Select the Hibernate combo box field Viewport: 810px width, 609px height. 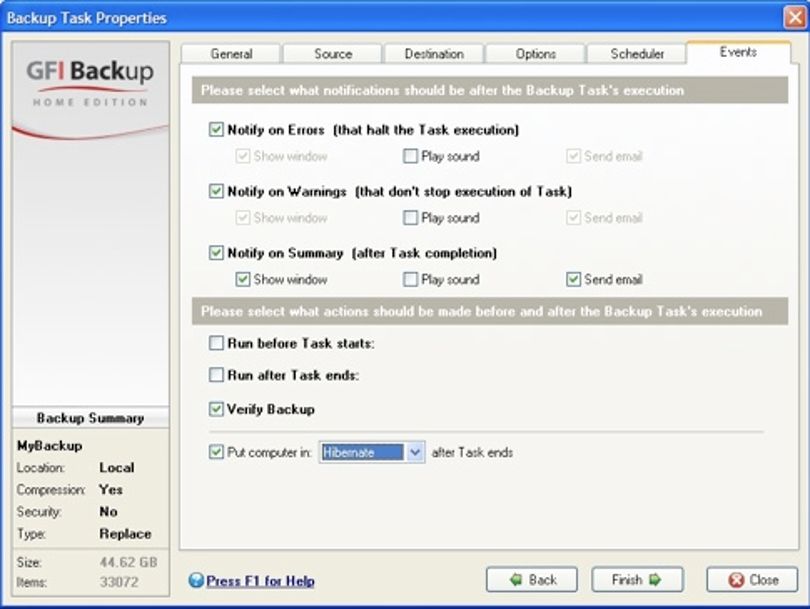[x=372, y=452]
